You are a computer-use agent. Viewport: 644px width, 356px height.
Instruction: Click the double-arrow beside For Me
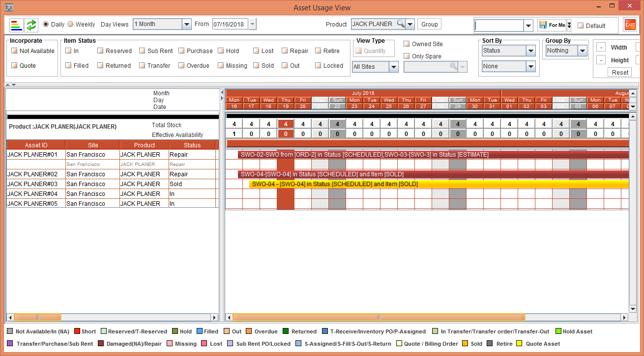[x=569, y=25]
